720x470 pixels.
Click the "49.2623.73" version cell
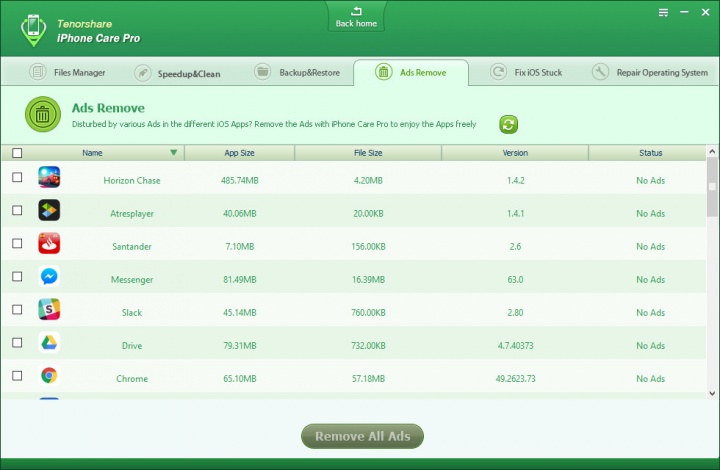coord(515,379)
